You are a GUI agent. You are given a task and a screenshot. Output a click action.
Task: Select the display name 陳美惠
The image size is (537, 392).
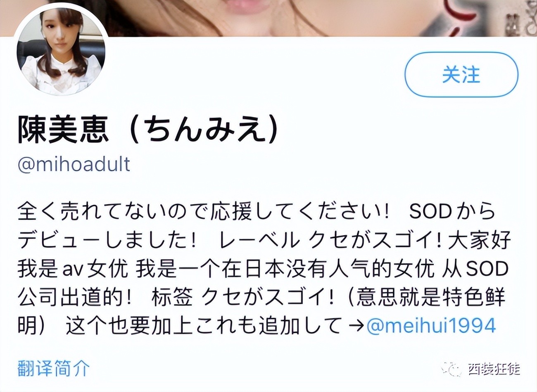63,129
